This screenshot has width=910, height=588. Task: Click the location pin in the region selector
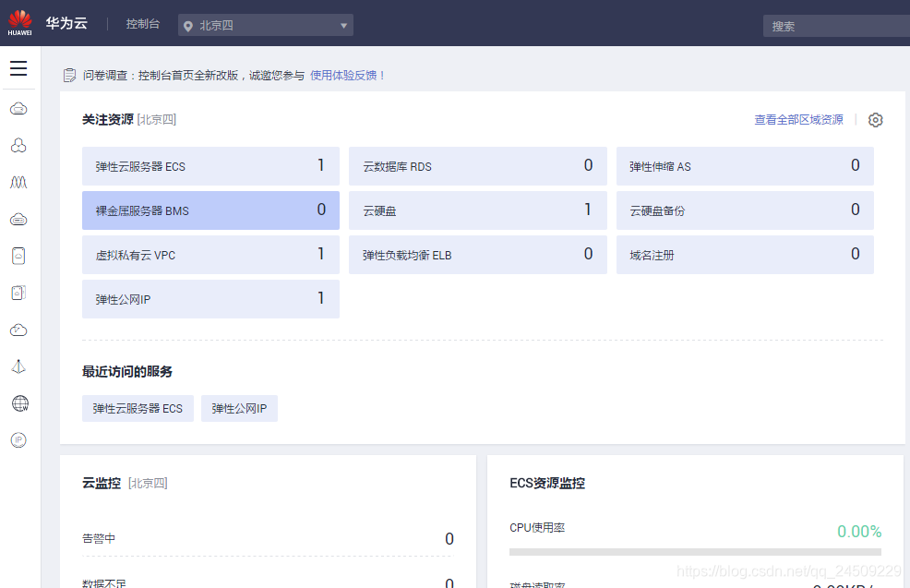pos(188,26)
